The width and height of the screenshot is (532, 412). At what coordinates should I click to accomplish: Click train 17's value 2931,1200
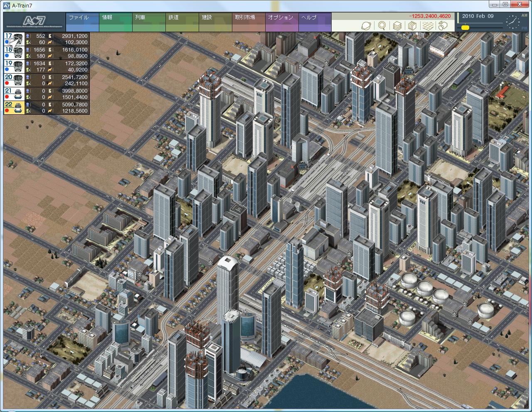(x=75, y=36)
